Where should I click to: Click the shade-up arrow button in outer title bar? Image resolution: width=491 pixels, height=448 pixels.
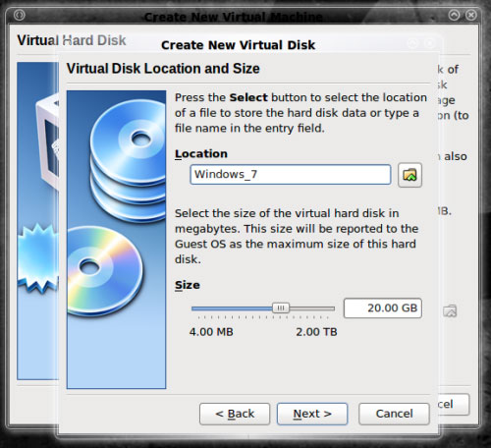pyautogui.click(x=454, y=15)
